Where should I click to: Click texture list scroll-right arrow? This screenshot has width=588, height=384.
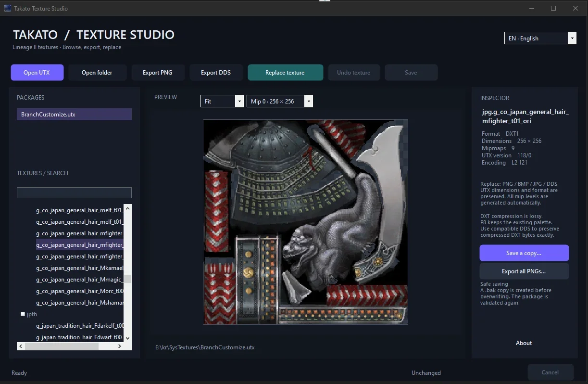[120, 346]
